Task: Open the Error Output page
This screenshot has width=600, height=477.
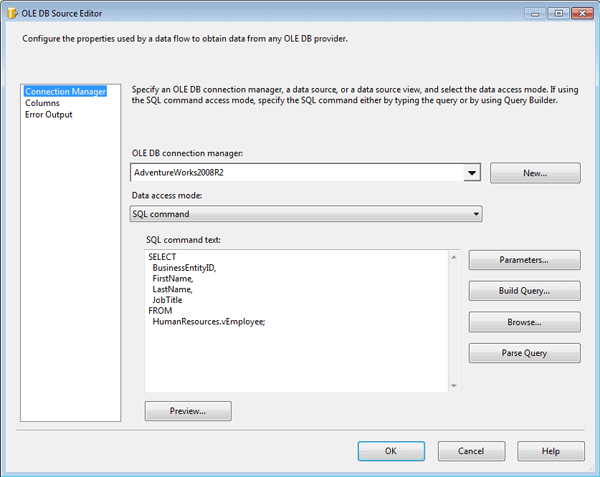Action: (x=49, y=115)
